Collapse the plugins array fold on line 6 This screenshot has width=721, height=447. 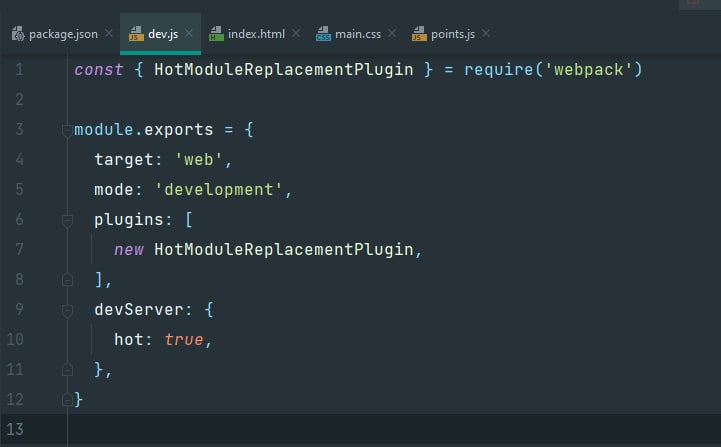click(67, 221)
